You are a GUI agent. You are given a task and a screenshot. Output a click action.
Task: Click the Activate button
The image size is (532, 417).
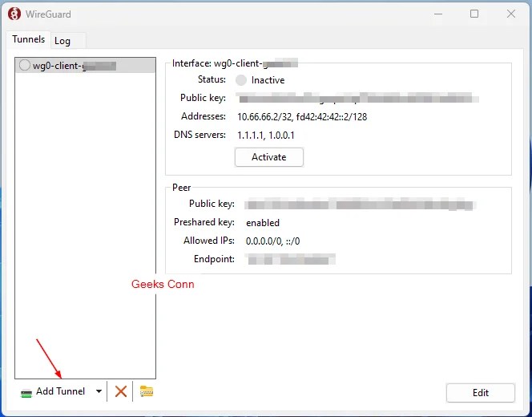coord(268,157)
